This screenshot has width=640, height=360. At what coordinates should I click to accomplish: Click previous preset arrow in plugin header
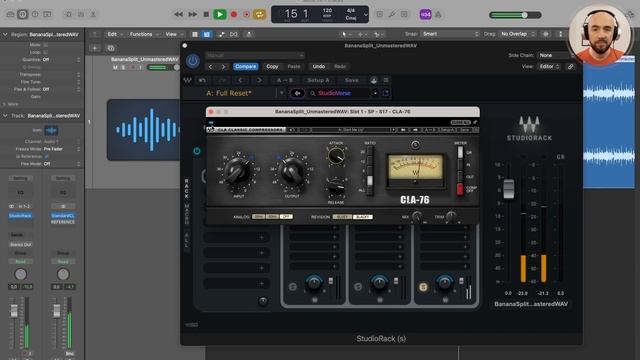point(211,67)
